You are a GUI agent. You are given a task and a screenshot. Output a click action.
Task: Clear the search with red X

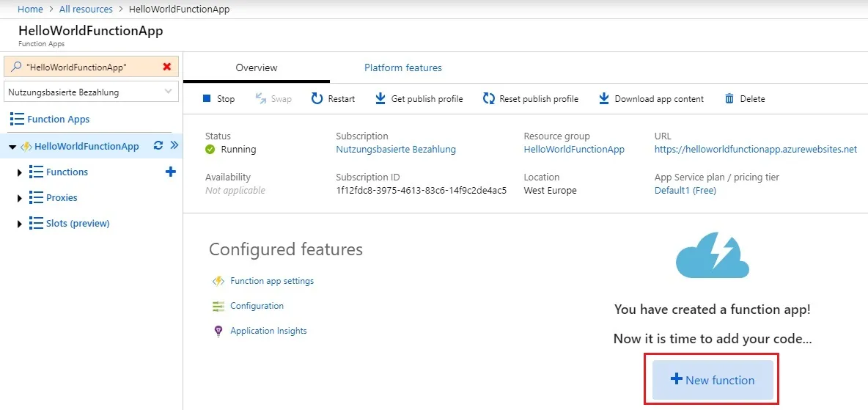coord(166,67)
